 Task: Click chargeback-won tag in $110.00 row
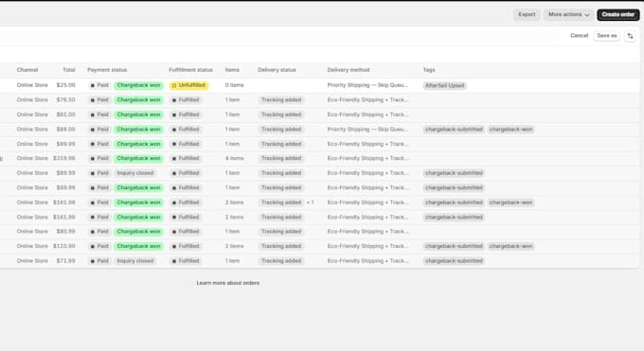tap(510, 246)
